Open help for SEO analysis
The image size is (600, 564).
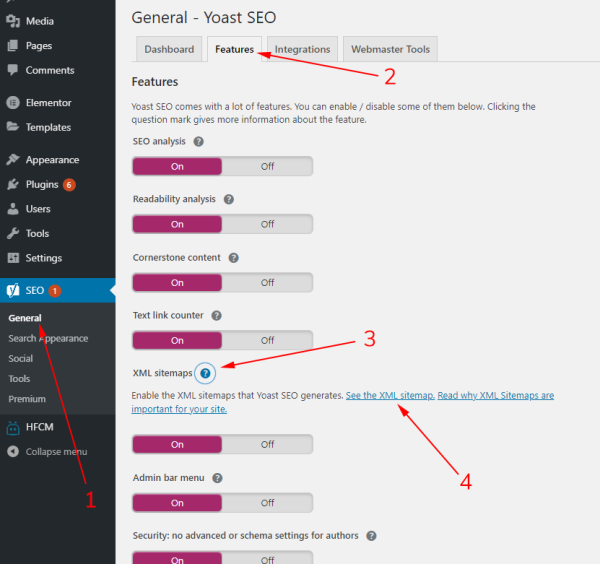198,142
